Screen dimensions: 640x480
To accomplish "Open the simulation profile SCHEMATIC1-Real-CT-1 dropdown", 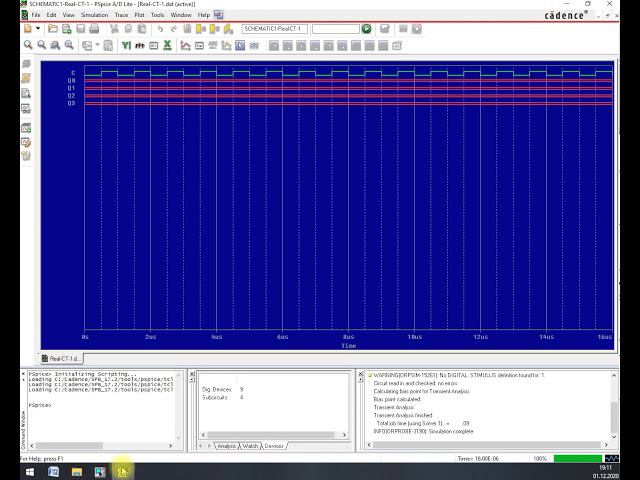I will click(x=274, y=29).
